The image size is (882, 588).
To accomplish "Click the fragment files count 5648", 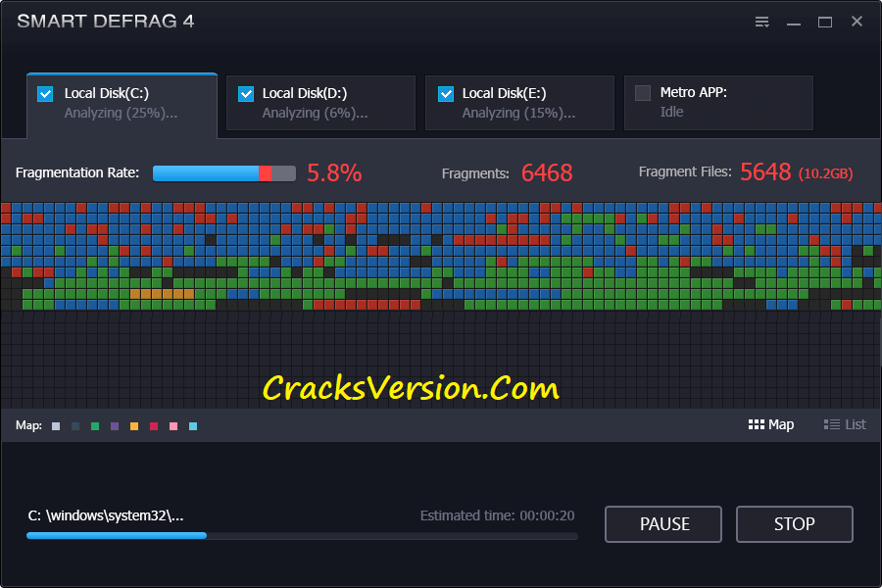I will [765, 171].
